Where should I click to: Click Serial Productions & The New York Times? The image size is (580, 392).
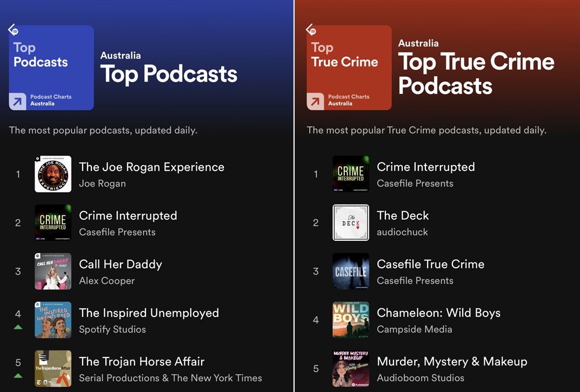click(170, 378)
